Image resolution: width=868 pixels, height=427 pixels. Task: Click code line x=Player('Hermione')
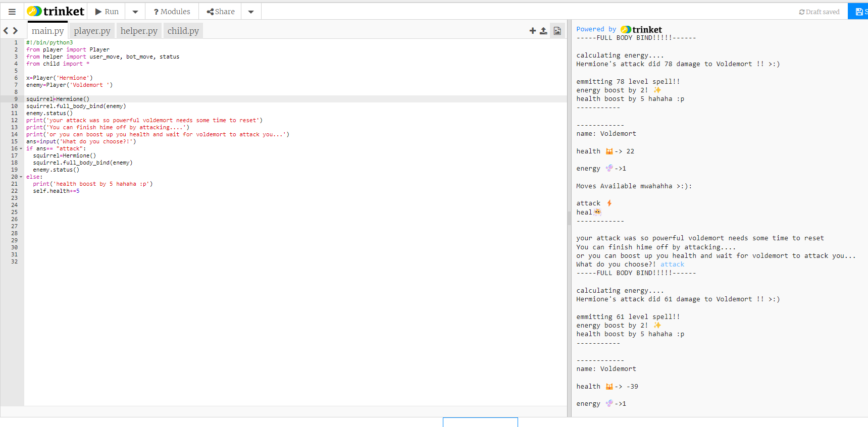pos(60,78)
